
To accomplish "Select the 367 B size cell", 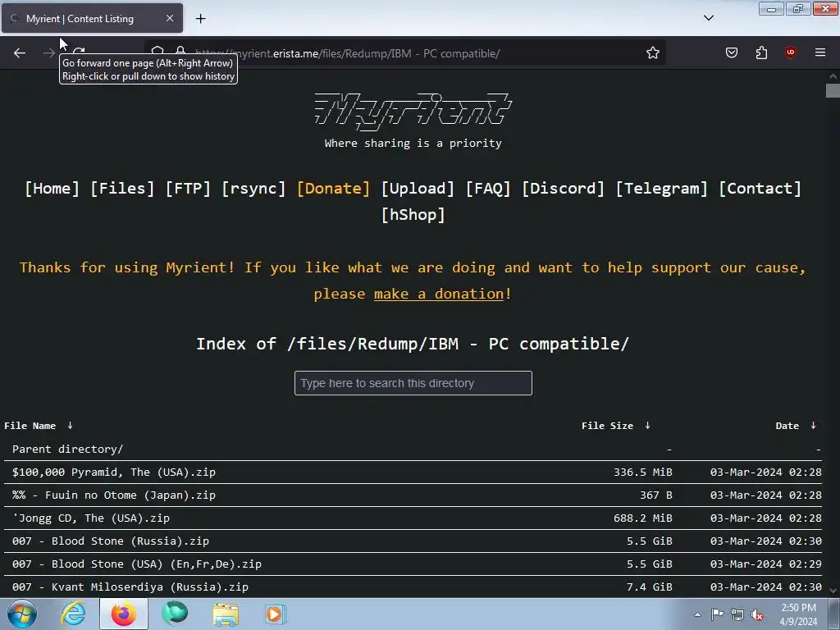I will pyautogui.click(x=656, y=495).
